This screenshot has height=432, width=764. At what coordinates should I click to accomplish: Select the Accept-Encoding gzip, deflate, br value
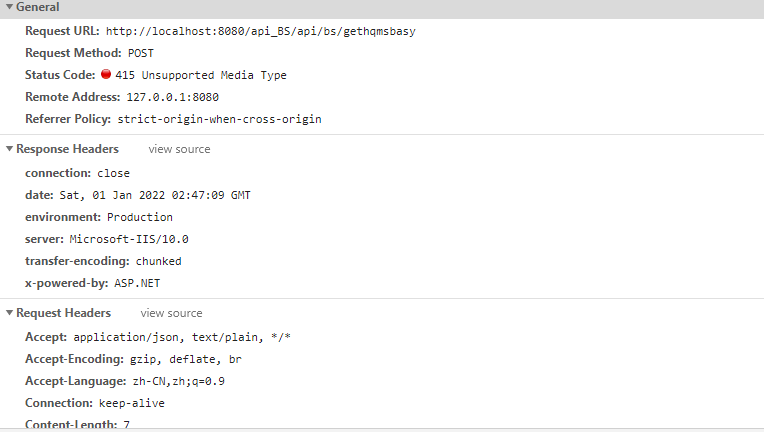point(185,359)
